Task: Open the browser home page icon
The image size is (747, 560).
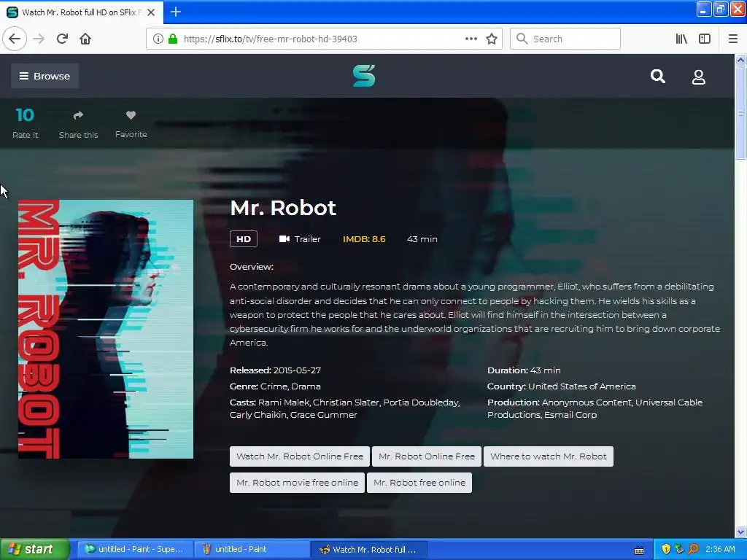Action: 85,39
